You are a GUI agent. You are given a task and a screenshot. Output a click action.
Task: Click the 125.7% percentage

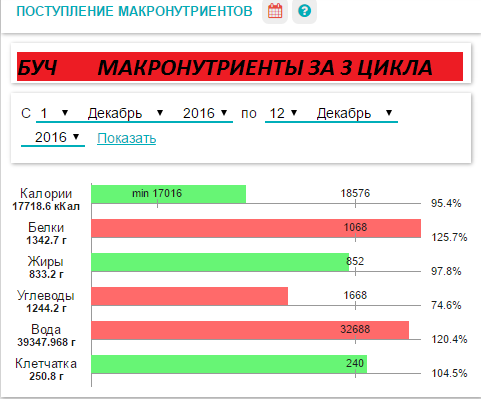(x=449, y=237)
